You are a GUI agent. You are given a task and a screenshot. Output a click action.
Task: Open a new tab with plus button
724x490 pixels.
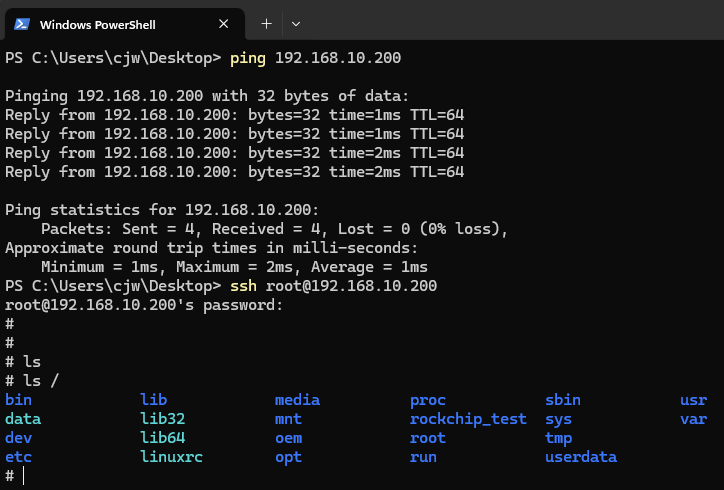266,23
